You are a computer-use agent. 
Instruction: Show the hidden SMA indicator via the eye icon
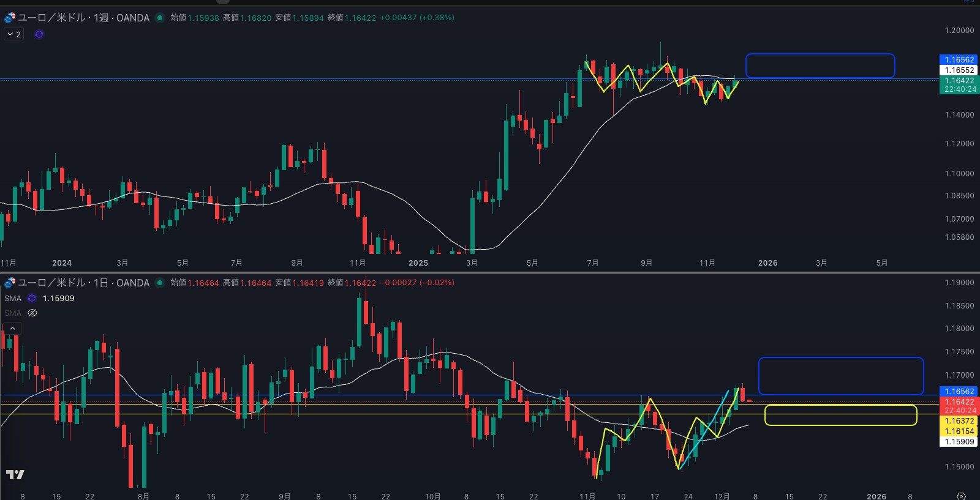(32, 313)
